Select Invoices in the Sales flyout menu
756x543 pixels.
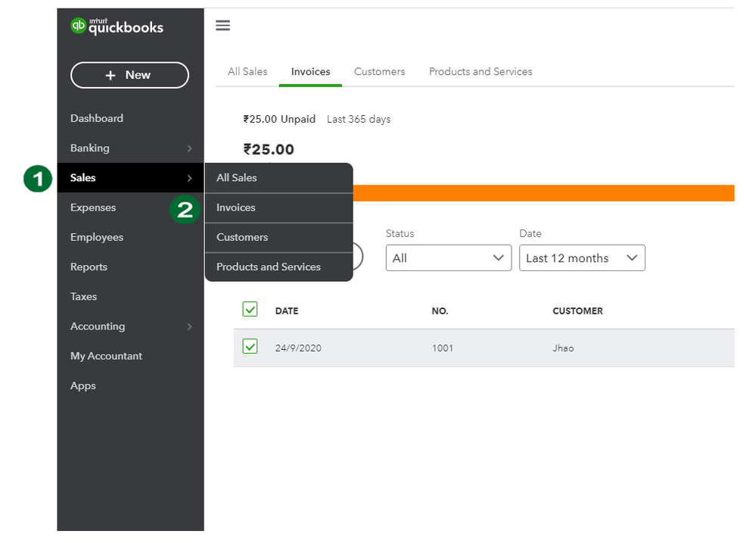point(236,208)
